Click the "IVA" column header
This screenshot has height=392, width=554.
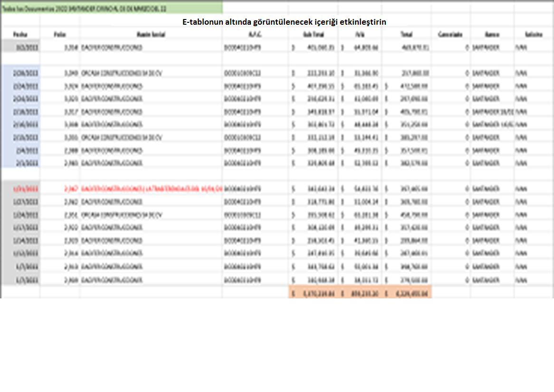[360, 34]
